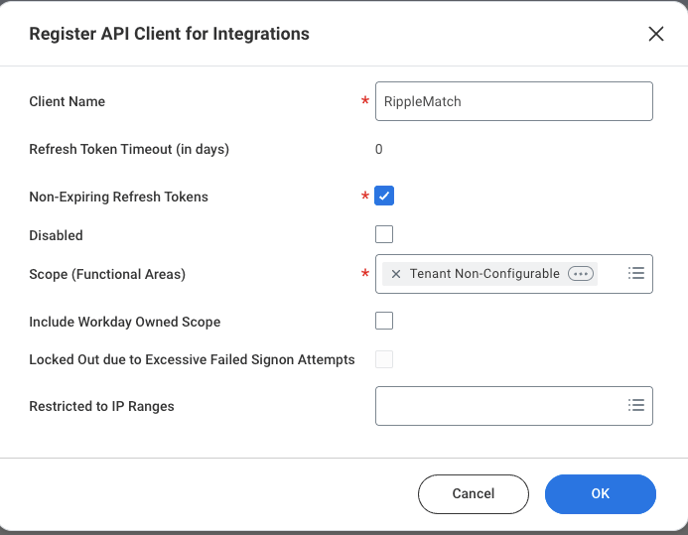The height and width of the screenshot is (535, 688).
Task: Click the Client Name label
Action: [67, 101]
